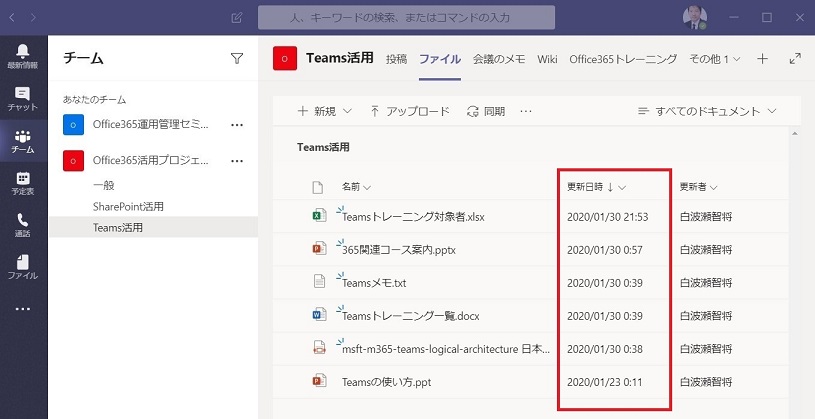The image size is (815, 419).
Task: Go forward with the right arrow
Action: (33, 18)
